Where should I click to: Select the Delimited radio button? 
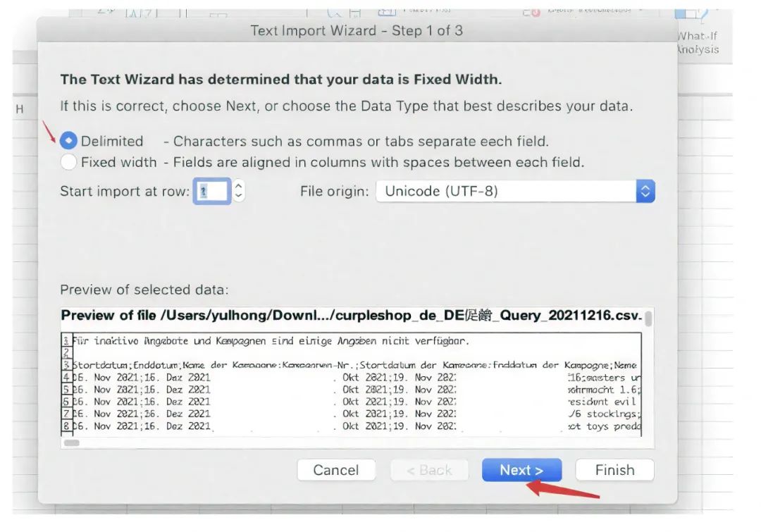click(68, 141)
